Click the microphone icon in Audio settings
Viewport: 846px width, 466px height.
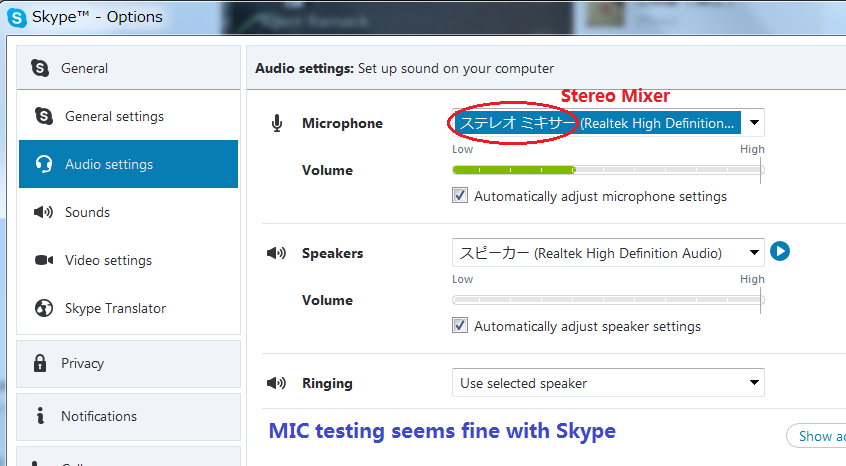tap(277, 123)
